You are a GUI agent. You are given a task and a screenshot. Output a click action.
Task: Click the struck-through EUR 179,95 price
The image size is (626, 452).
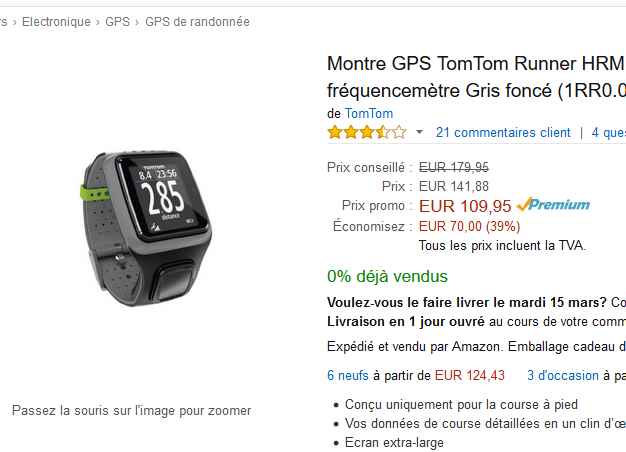(454, 167)
